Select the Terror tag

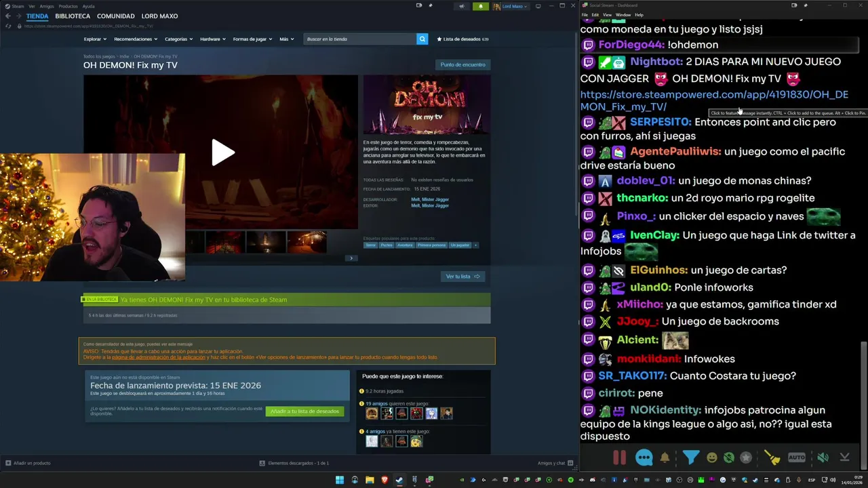coord(370,245)
